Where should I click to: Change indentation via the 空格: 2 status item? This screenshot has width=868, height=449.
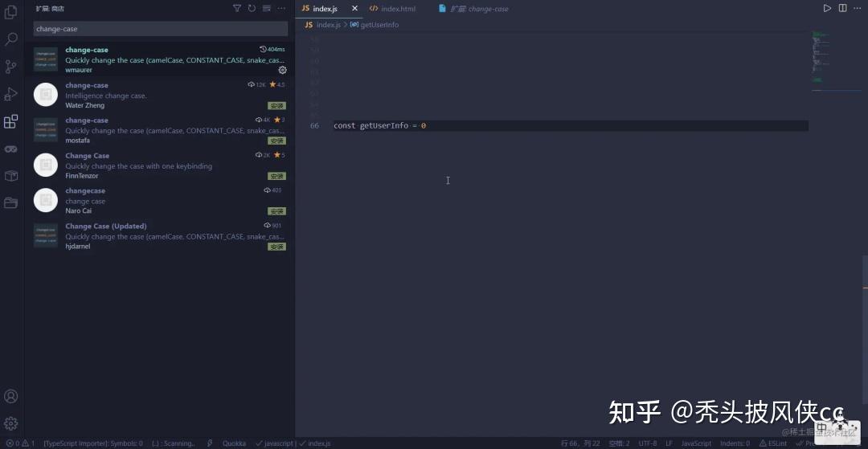tap(619, 443)
